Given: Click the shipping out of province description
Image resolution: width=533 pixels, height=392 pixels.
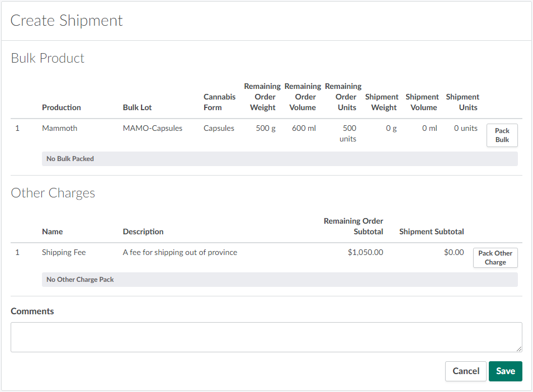Looking at the screenshot, I should click(180, 252).
